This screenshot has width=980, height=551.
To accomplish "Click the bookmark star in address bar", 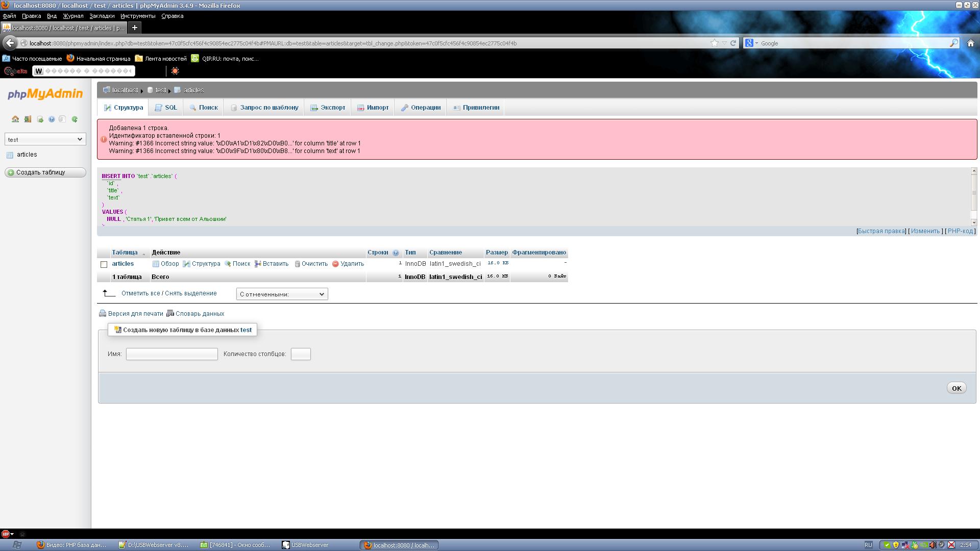I will pos(715,43).
